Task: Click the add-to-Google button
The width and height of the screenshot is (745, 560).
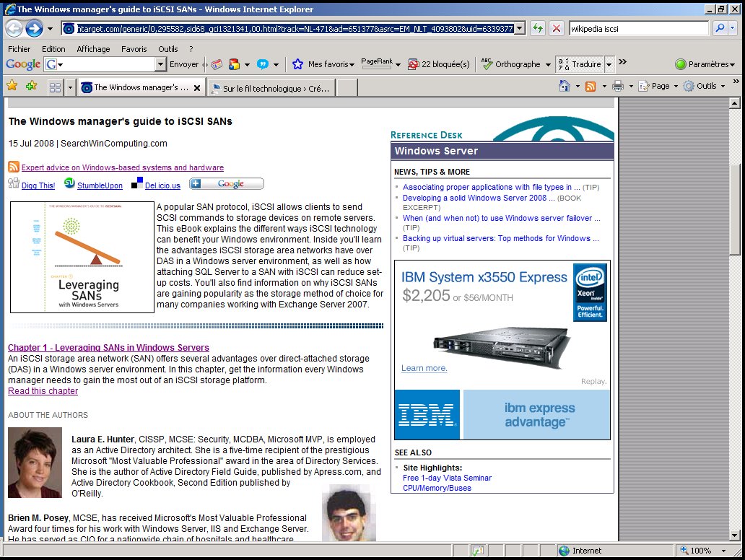Action: pyautogui.click(x=227, y=184)
